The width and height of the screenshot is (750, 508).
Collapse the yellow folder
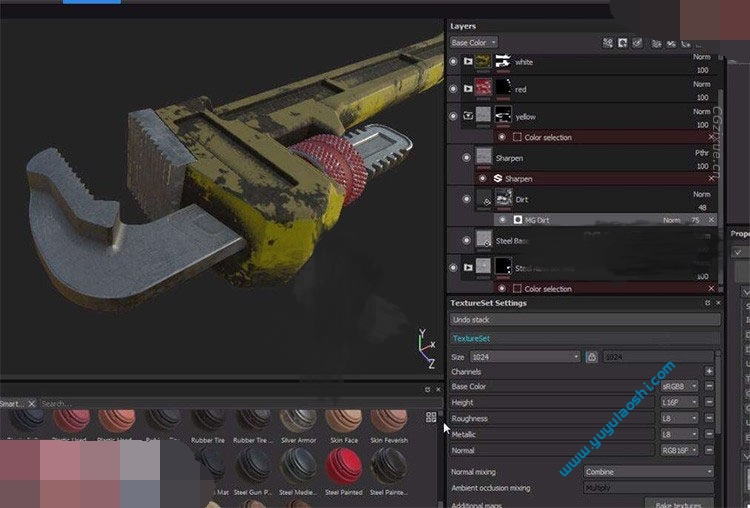coord(468,116)
